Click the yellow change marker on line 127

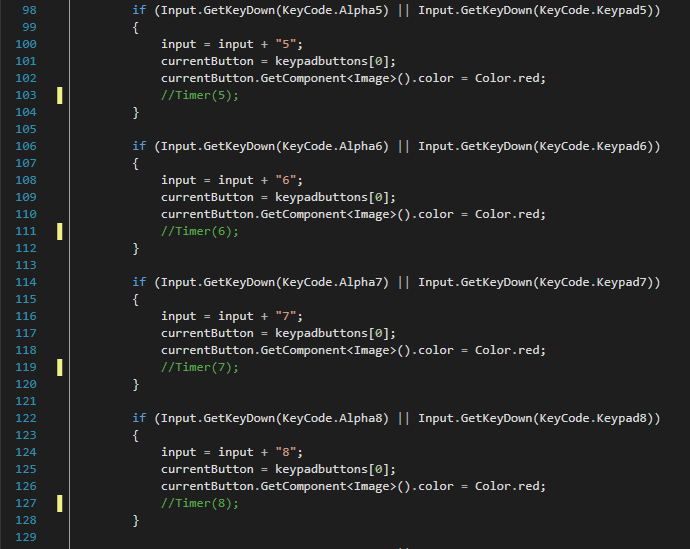pos(59,503)
